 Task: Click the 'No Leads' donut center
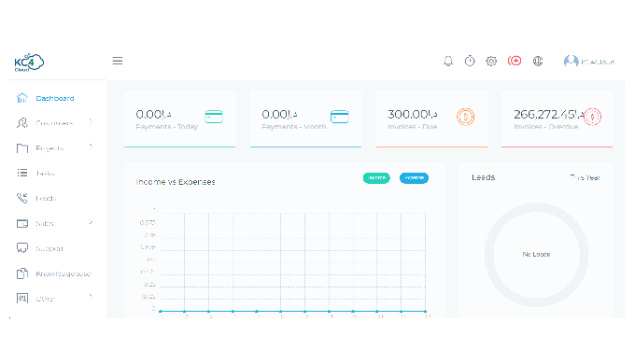(536, 254)
